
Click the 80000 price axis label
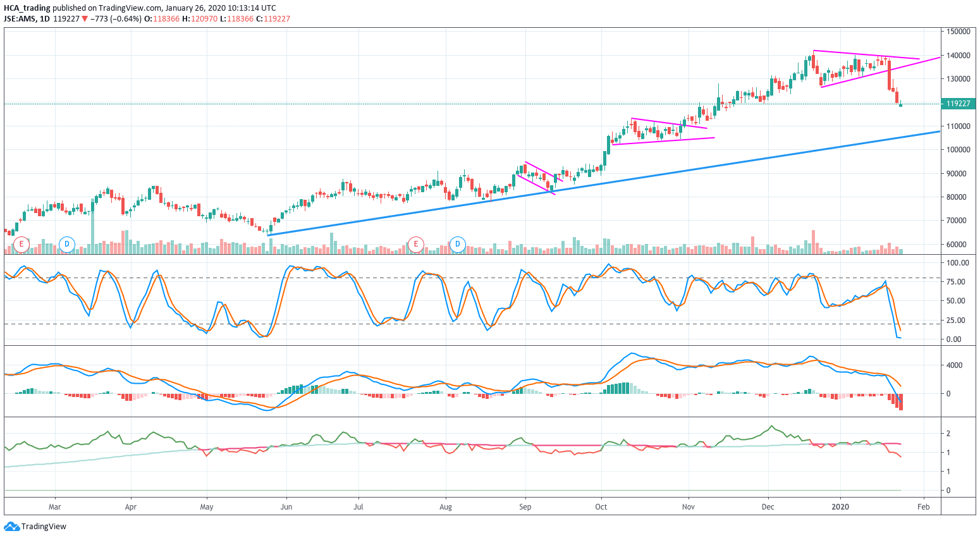(957, 197)
